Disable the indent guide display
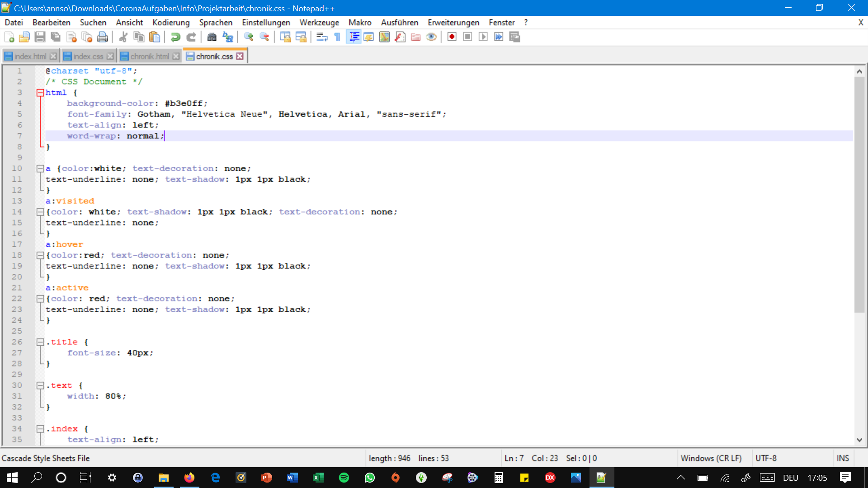This screenshot has height=488, width=868. [x=353, y=37]
